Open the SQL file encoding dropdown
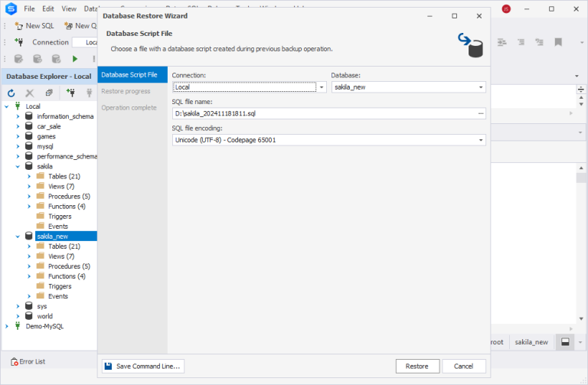588x385 pixels. click(x=481, y=140)
